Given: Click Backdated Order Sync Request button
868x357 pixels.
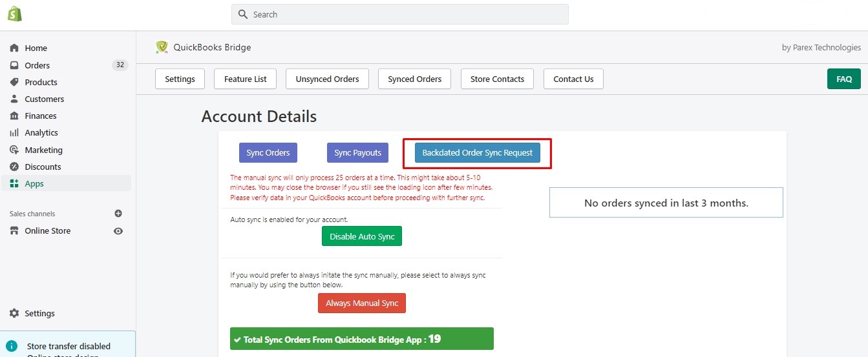Looking at the screenshot, I should click(478, 153).
